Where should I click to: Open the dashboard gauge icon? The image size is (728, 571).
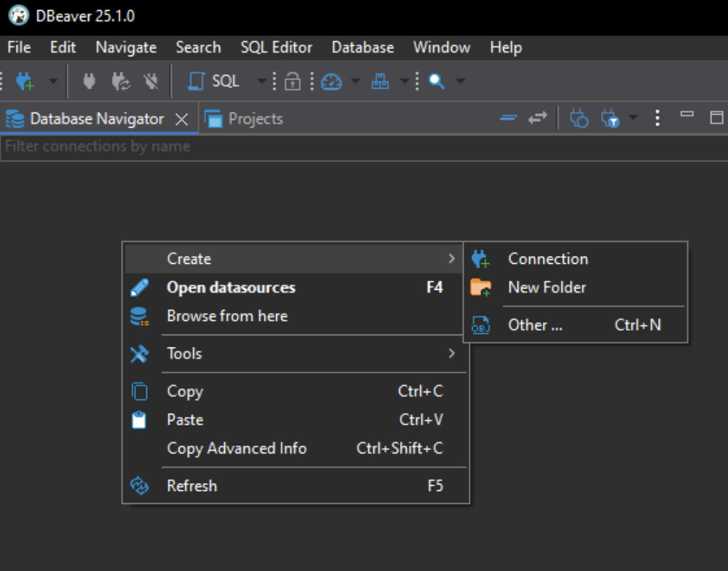click(332, 81)
